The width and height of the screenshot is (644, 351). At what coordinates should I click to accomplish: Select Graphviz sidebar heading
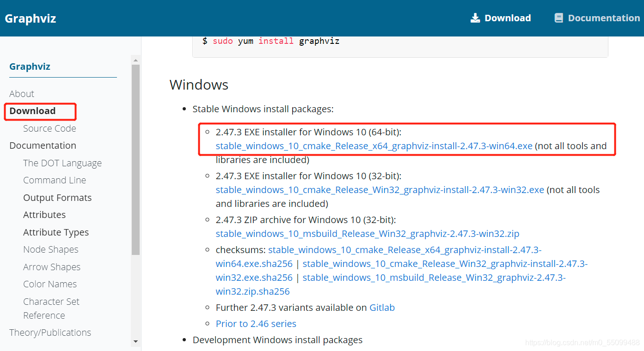tap(30, 67)
